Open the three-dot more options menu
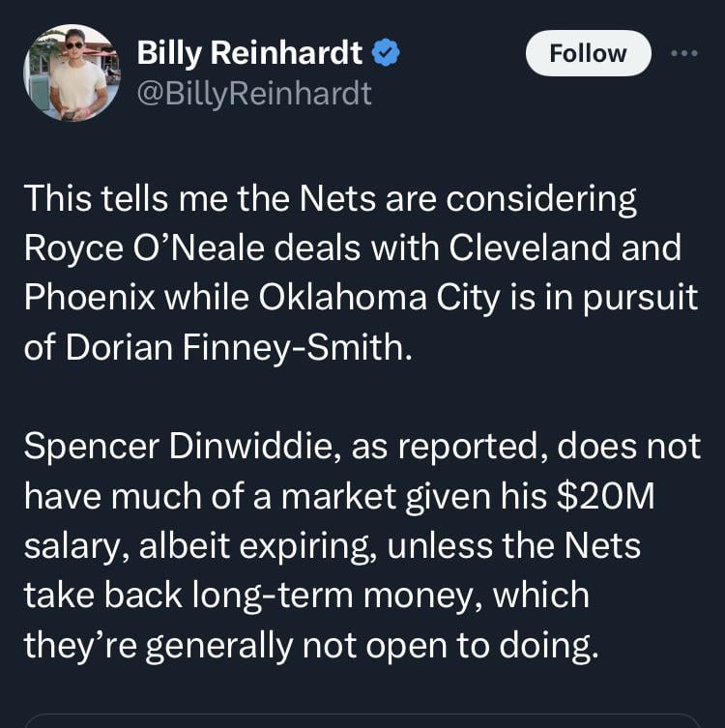Viewport: 725px width, 728px height. click(683, 52)
